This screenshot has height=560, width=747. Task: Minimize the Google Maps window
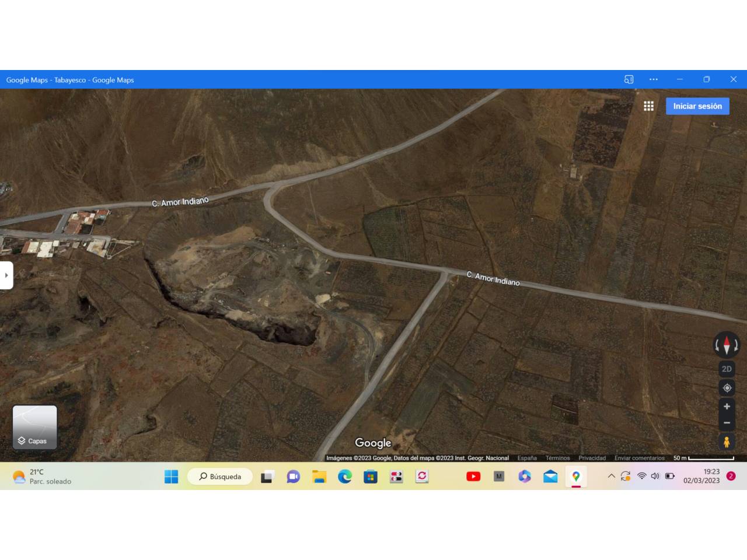pos(679,79)
